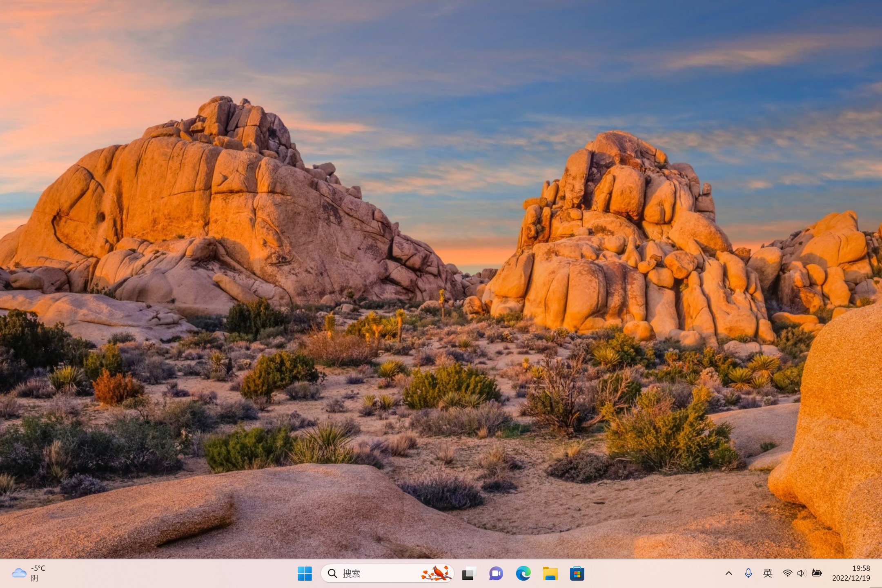The image size is (882, 588).
Task: Switch the input method via 英 indicator
Action: (x=768, y=573)
